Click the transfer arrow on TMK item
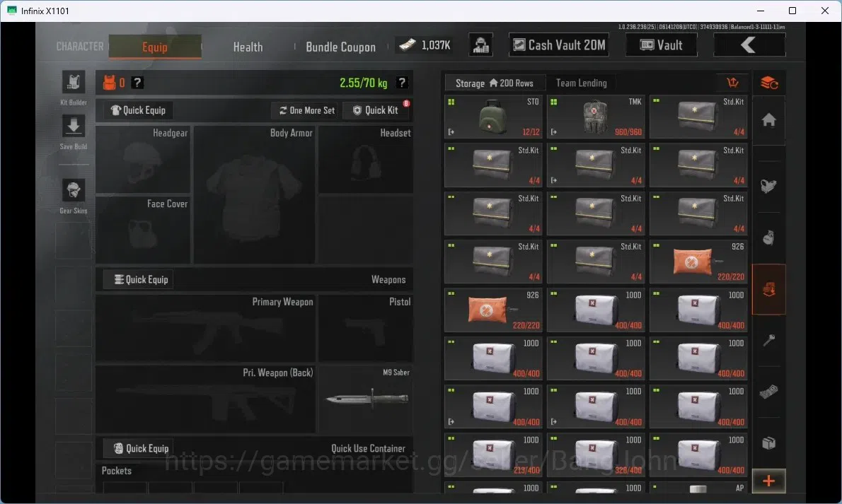This screenshot has height=504, width=842. pos(553,132)
